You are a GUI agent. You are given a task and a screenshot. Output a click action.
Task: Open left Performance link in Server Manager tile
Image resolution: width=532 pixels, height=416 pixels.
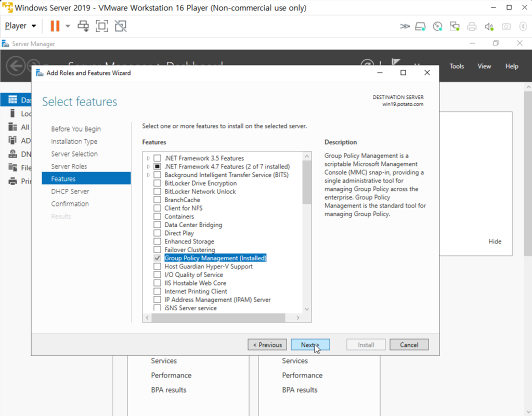pyautogui.click(x=171, y=375)
